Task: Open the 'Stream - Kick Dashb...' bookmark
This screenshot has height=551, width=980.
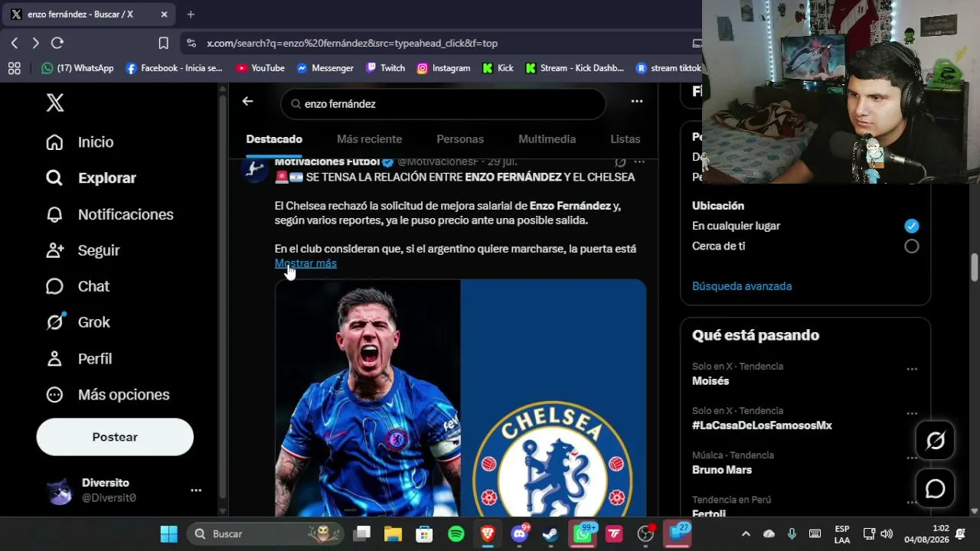Action: coord(574,68)
